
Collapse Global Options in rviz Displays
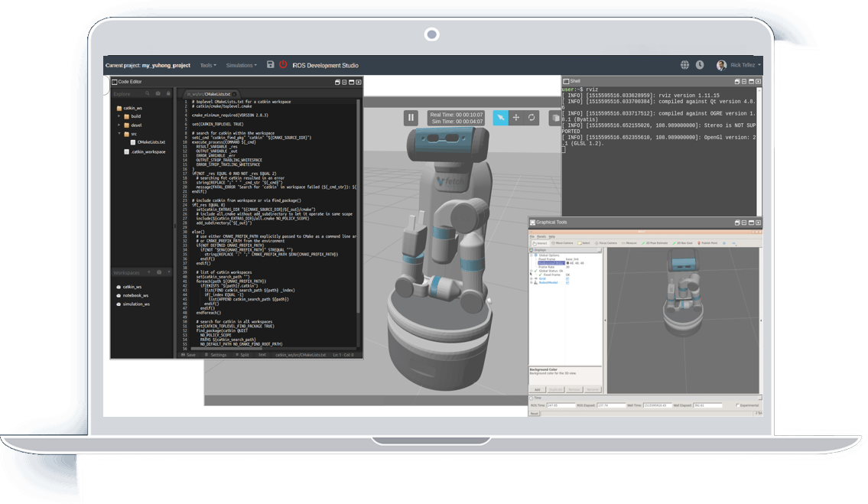click(532, 255)
